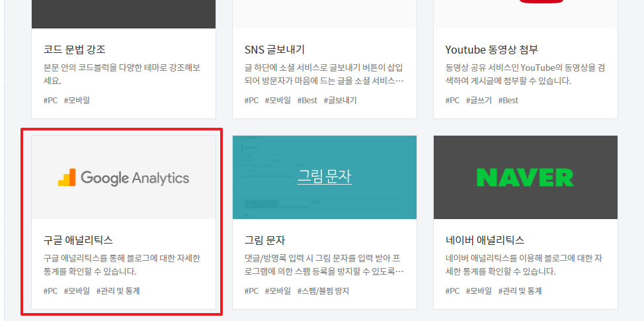Click #PC tag under 구글 애널리틱스
Screen dimensions: 644x321
click(50, 291)
